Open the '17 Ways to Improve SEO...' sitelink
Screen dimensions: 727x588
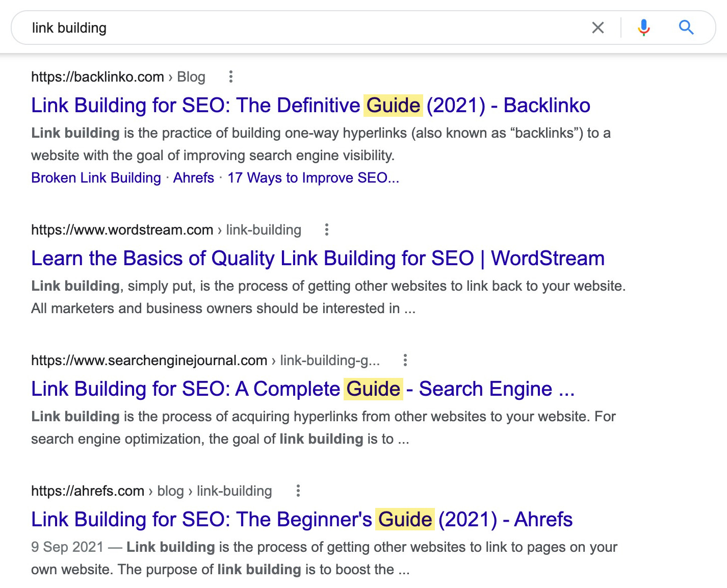click(x=314, y=177)
